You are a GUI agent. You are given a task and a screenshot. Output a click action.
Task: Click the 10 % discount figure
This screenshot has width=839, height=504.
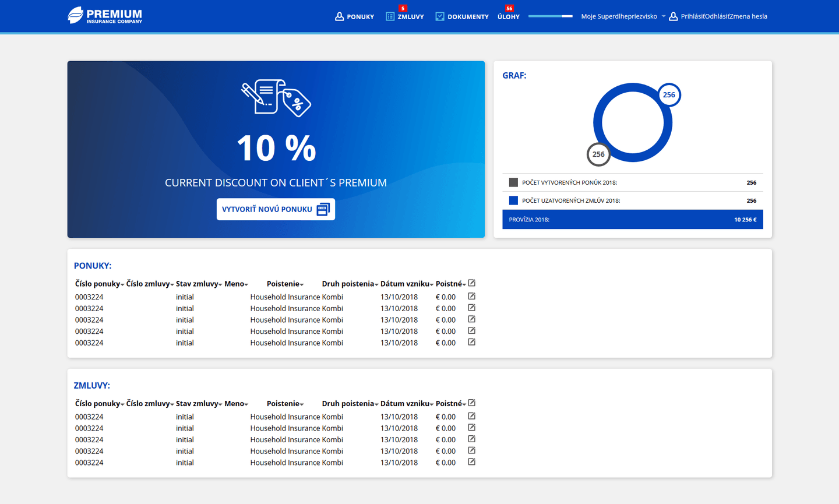tap(276, 148)
